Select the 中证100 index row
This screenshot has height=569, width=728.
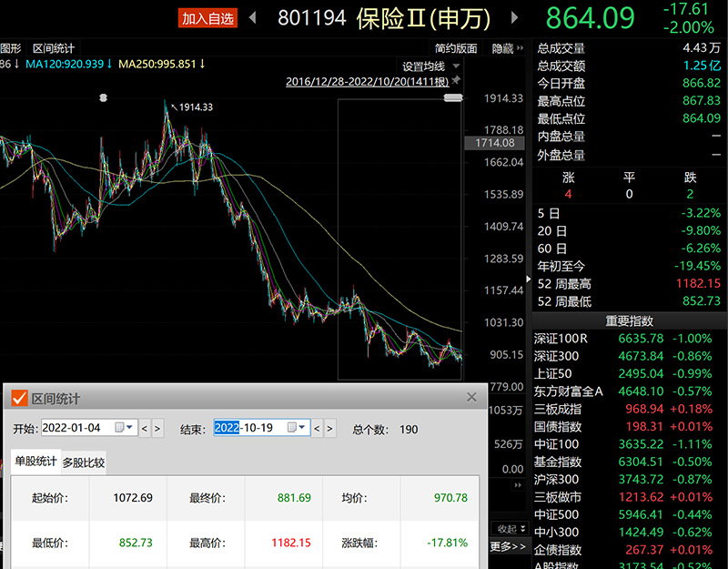point(630,444)
